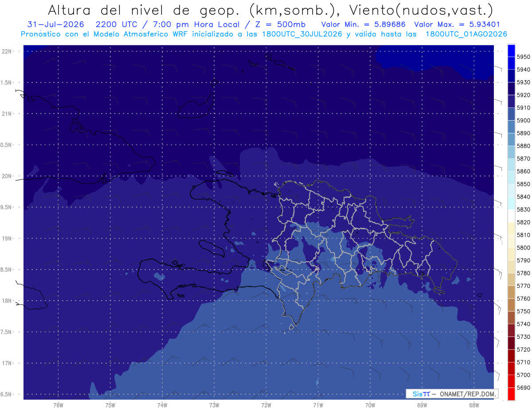
Task: Click the longitude axis label '69W'
Action: coord(422,406)
